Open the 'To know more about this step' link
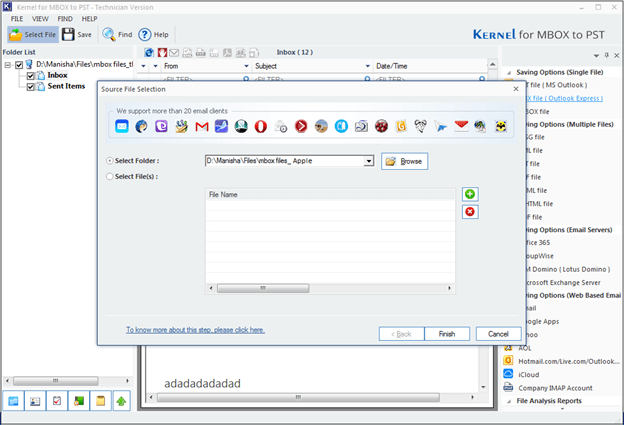Viewport: 624px width, 425px height. pyautogui.click(x=195, y=330)
